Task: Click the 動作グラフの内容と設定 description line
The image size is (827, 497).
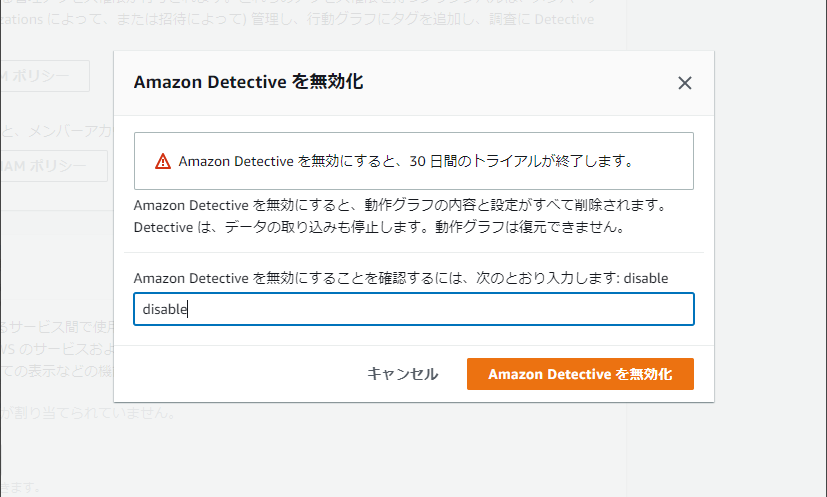Action: click(x=401, y=205)
